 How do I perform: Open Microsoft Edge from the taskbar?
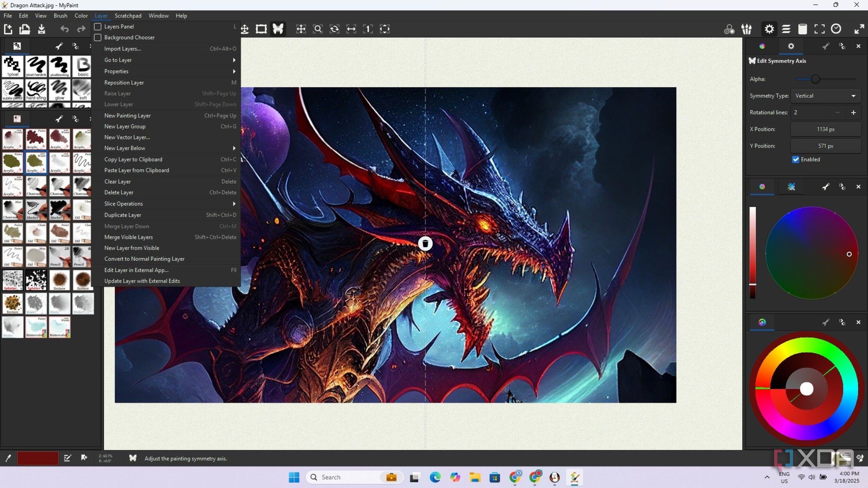click(435, 477)
